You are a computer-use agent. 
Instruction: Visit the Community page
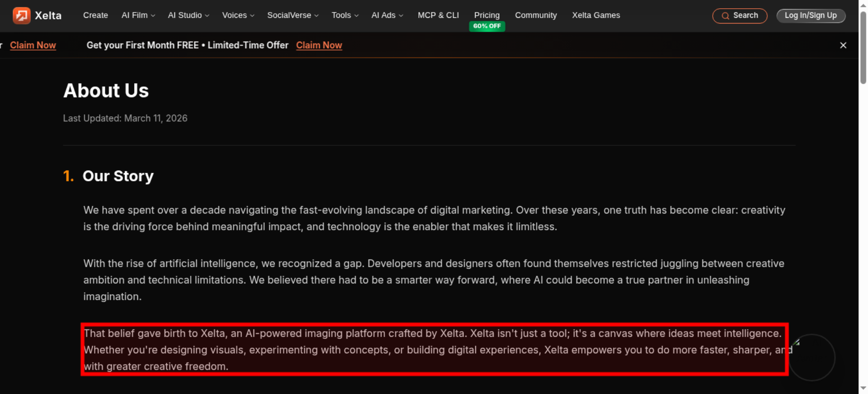click(536, 15)
